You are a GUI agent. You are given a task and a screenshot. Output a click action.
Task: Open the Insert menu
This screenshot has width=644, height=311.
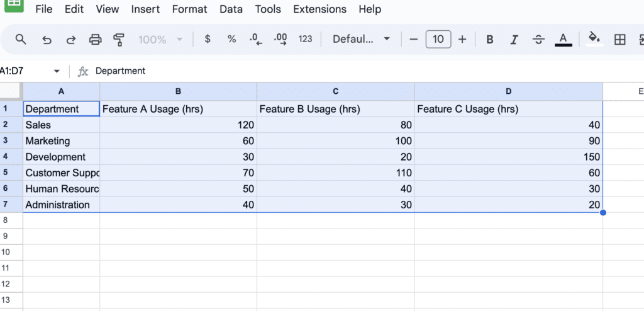coord(145,9)
